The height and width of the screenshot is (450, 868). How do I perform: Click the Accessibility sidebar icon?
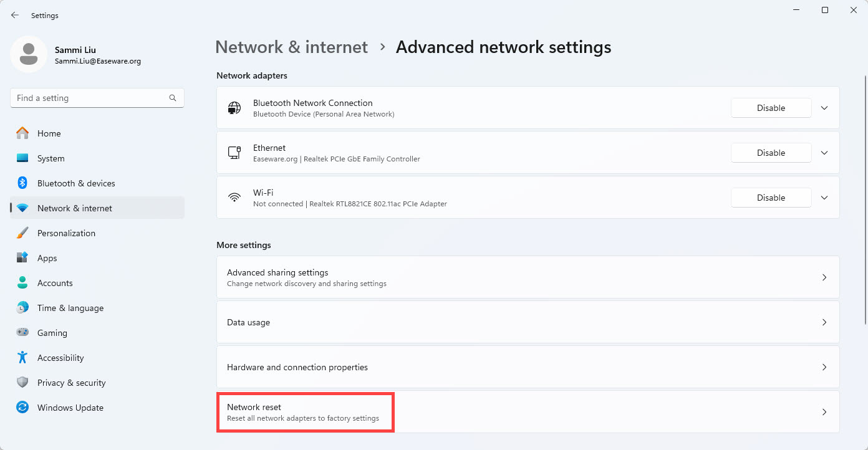coord(22,358)
